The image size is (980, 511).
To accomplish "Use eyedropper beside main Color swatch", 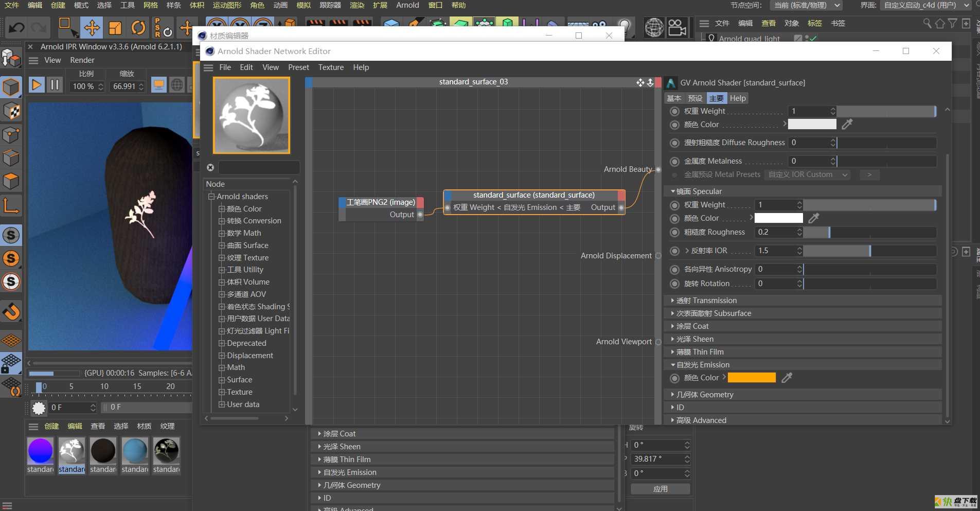I will [x=847, y=124].
